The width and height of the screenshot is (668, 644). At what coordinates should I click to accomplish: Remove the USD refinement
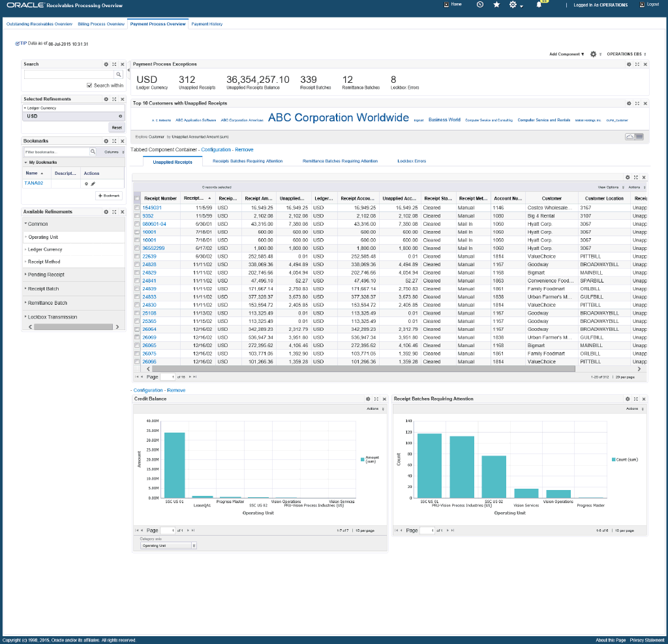point(121,116)
